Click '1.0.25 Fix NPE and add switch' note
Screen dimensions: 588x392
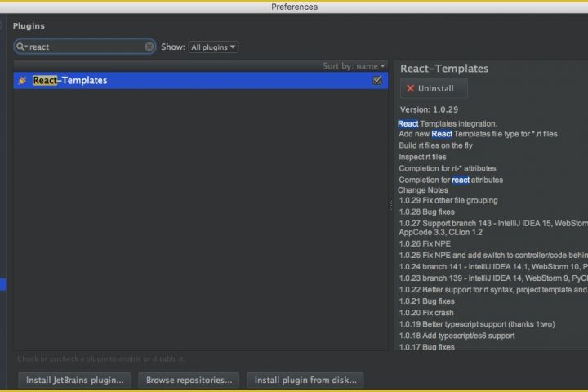point(493,255)
